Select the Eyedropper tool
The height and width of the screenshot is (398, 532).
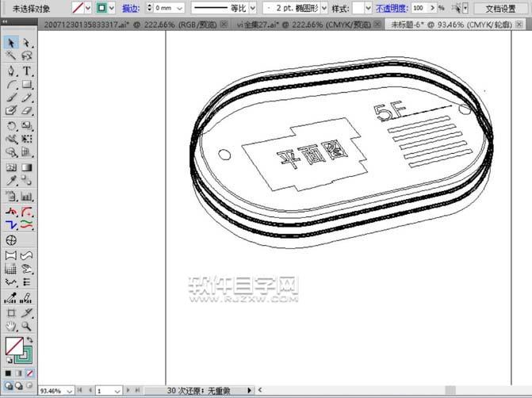(x=11, y=181)
